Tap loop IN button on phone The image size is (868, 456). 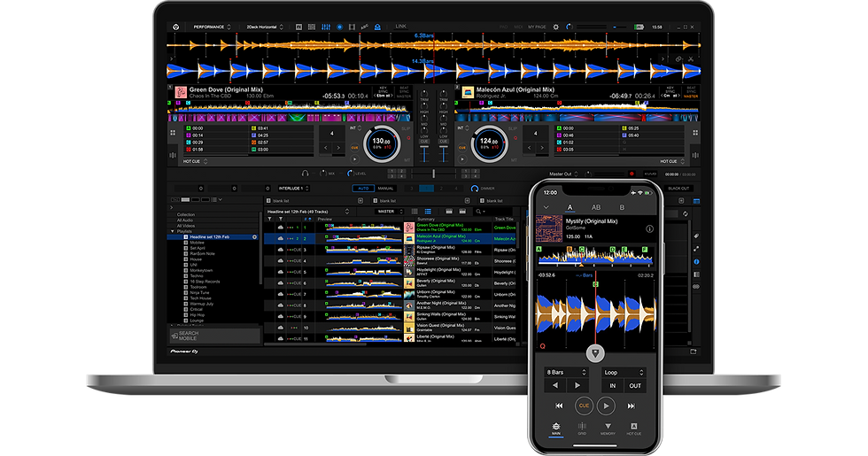612,386
